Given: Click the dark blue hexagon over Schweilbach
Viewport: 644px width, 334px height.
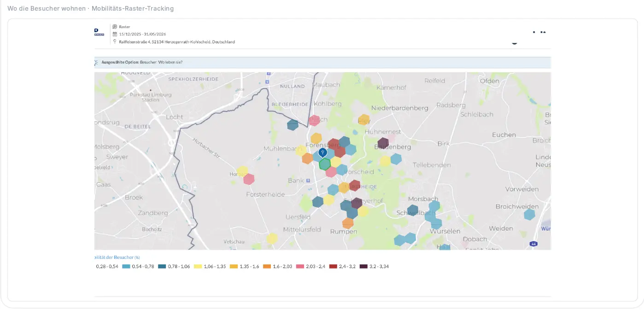Looking at the screenshot, I should point(413,211).
